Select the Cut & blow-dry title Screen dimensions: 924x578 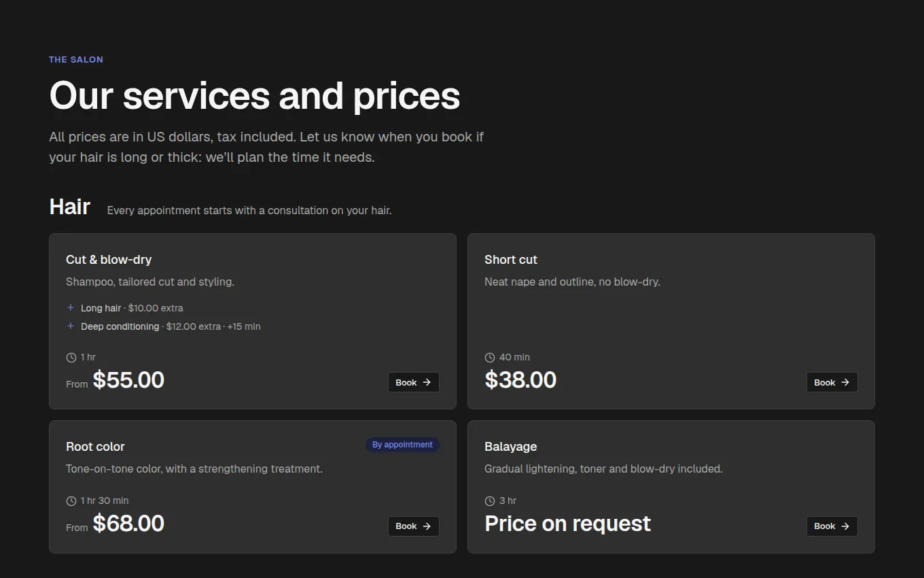pos(109,260)
